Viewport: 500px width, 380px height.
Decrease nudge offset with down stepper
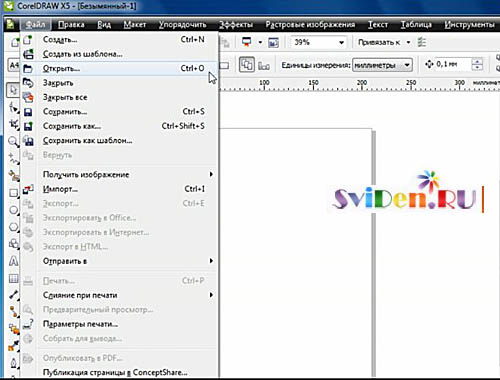point(477,68)
